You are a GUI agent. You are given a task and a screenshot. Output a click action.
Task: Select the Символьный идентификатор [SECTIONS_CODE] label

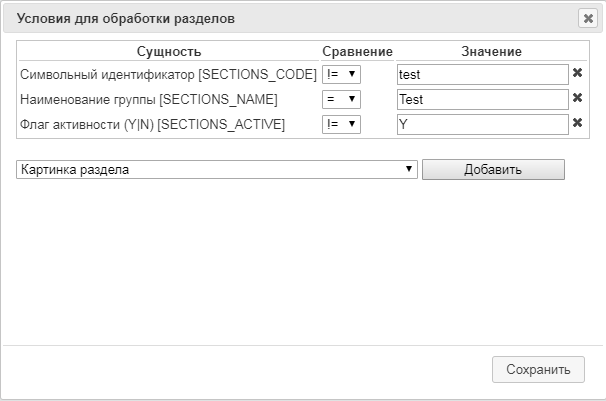(168, 74)
